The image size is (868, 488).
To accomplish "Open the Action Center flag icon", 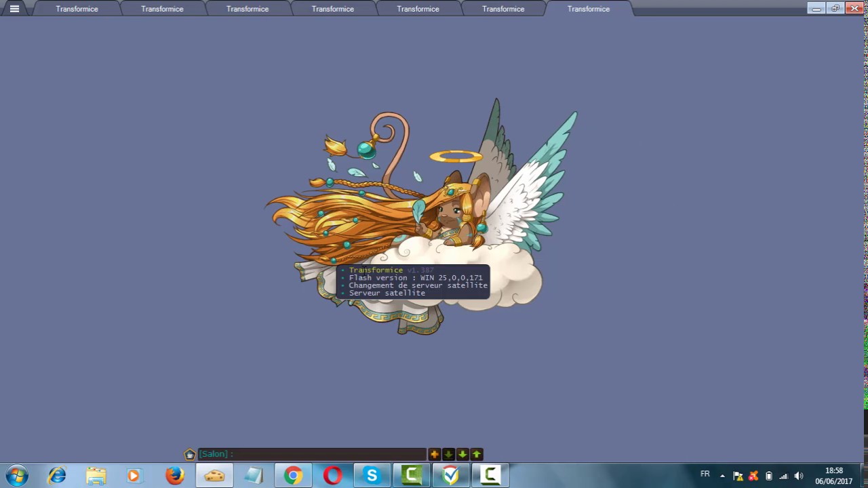I will point(738,476).
